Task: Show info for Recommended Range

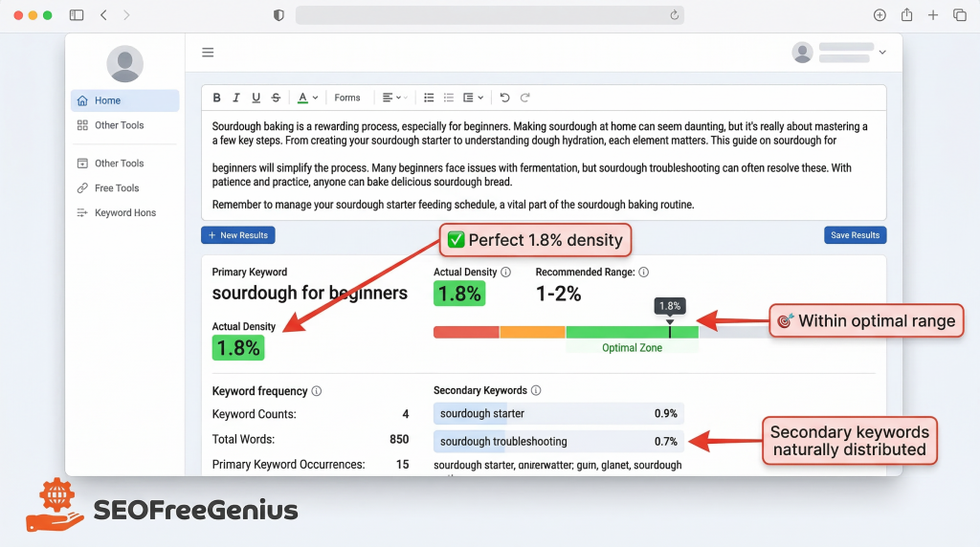Action: (x=644, y=273)
